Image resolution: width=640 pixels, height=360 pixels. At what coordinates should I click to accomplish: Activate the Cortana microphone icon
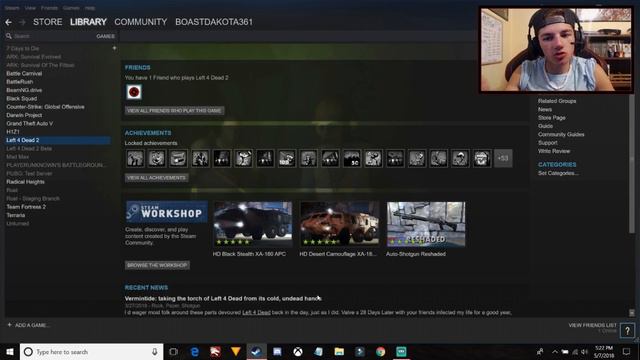click(155, 351)
